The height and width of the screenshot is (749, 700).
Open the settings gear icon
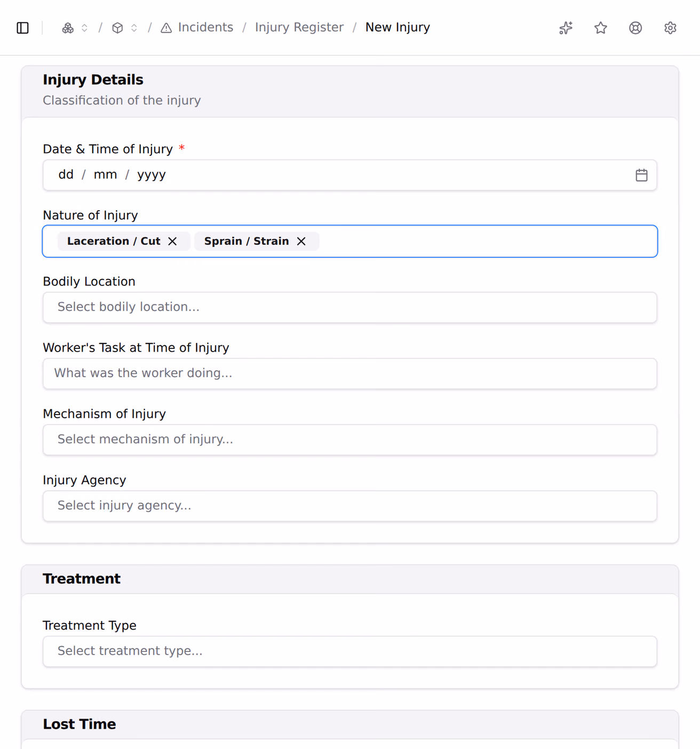tap(671, 28)
